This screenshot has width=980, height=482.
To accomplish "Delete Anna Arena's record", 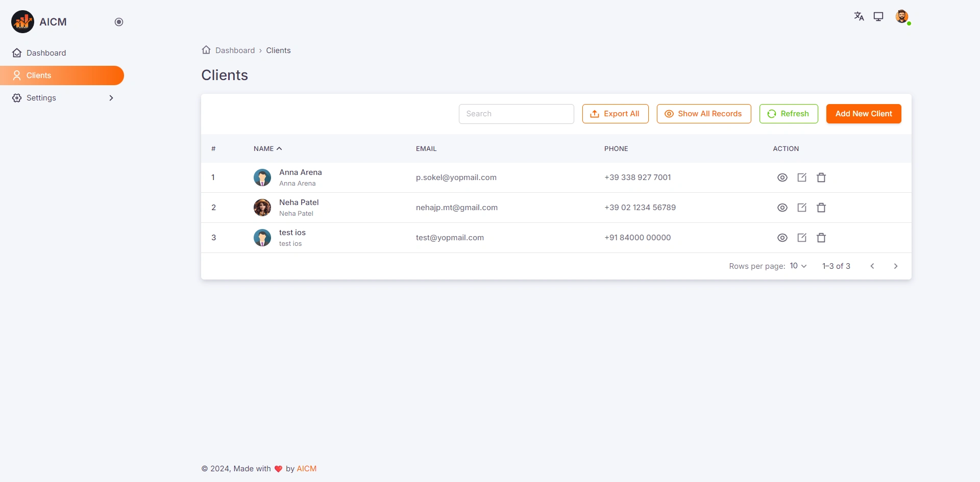I will (821, 177).
